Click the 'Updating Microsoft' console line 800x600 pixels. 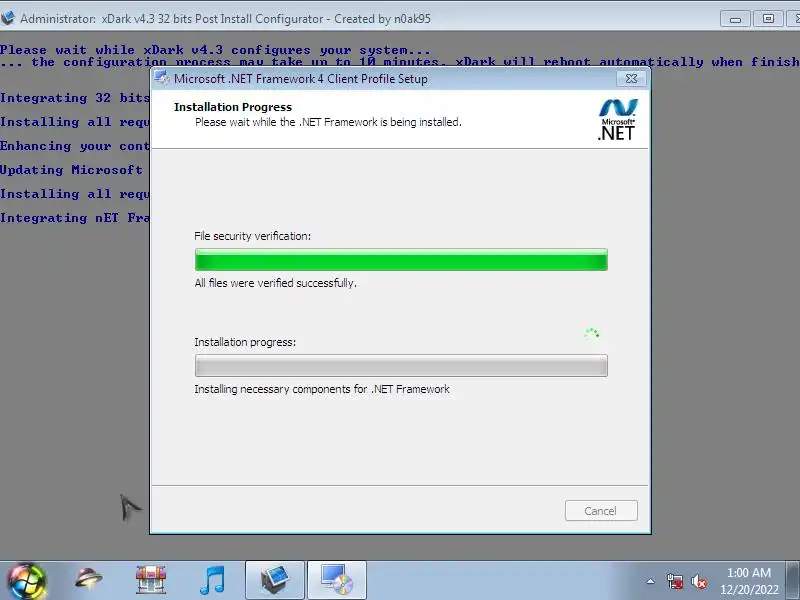tap(71, 170)
